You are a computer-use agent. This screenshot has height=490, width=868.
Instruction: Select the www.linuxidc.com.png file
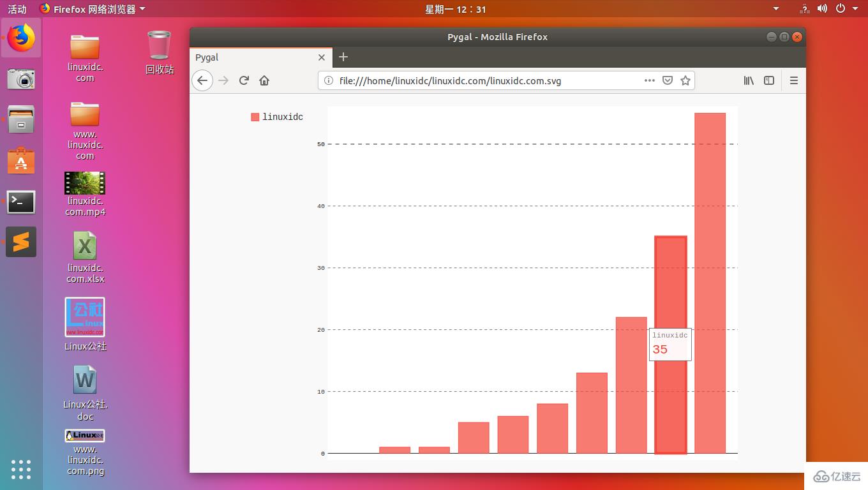click(85, 453)
